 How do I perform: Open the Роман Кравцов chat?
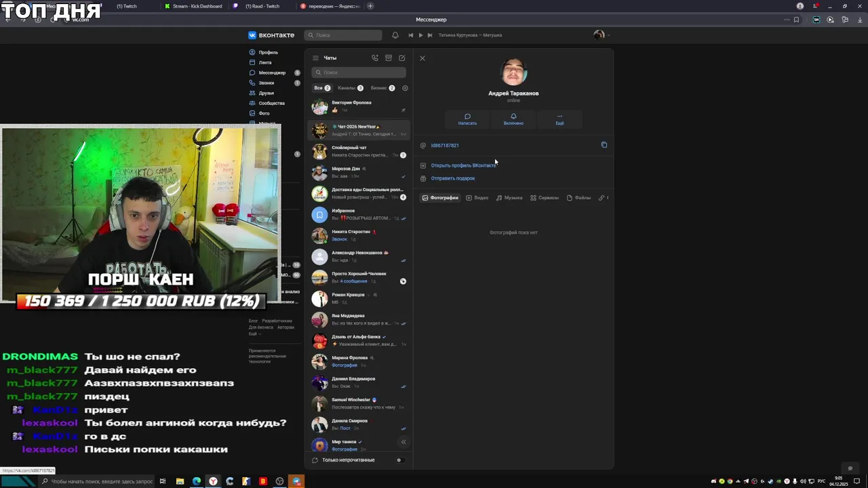[x=359, y=298]
